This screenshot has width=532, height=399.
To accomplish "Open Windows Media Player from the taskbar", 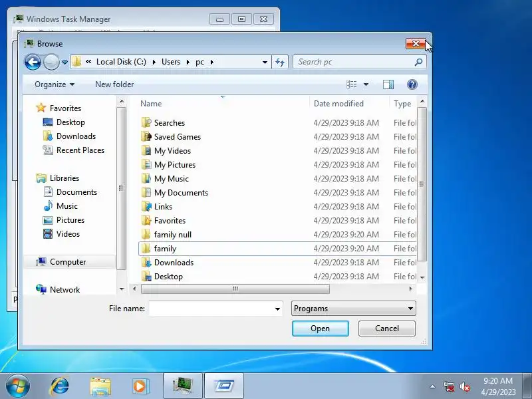I will (x=140, y=386).
